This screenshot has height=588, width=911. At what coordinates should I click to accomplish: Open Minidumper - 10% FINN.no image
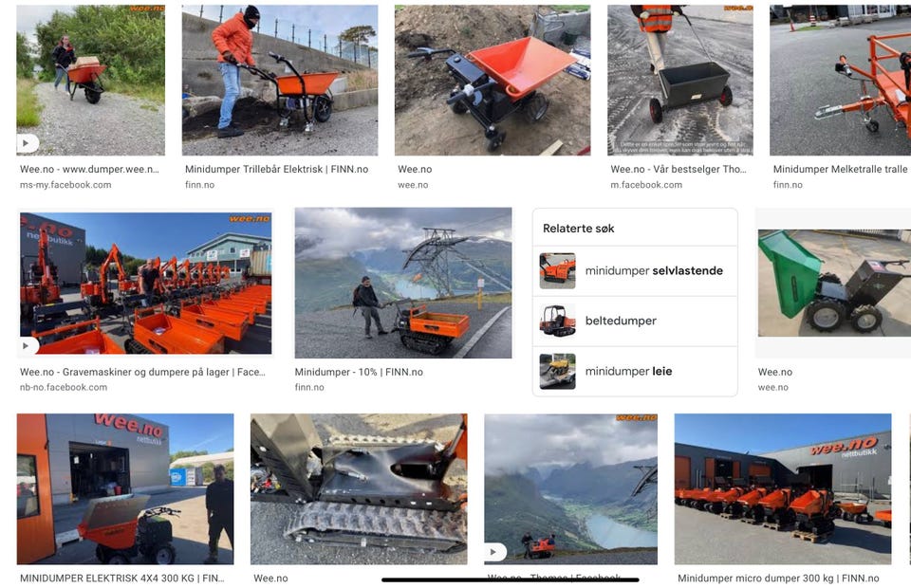(x=403, y=283)
